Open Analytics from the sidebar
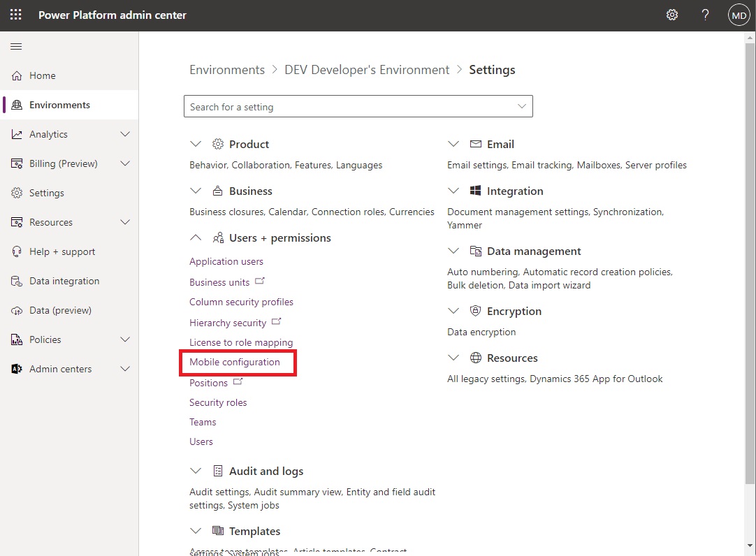 pyautogui.click(x=49, y=134)
